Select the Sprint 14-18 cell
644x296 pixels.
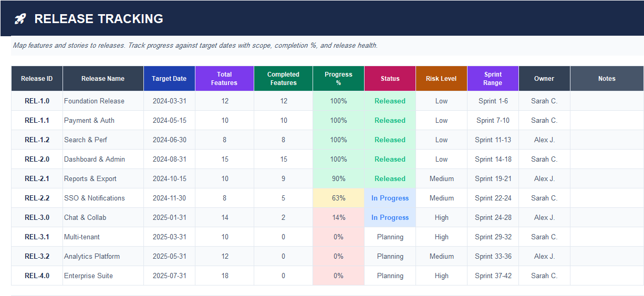click(x=493, y=159)
